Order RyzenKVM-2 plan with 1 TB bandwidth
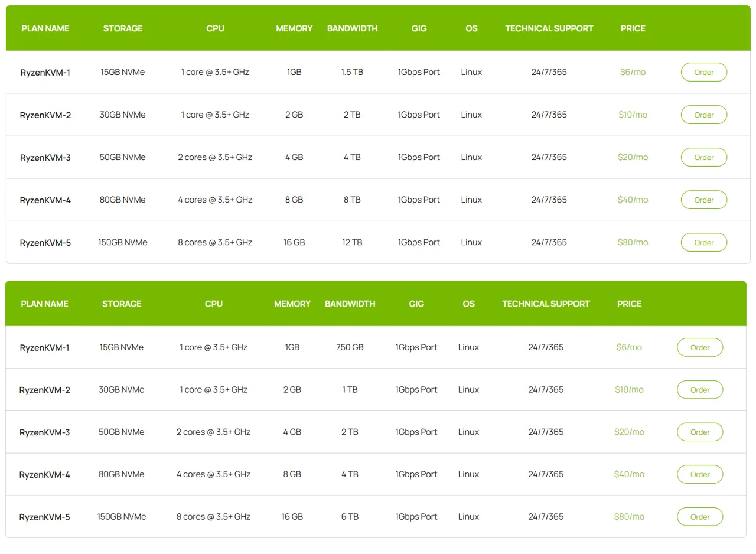Viewport: 756px width, 554px height. [700, 390]
